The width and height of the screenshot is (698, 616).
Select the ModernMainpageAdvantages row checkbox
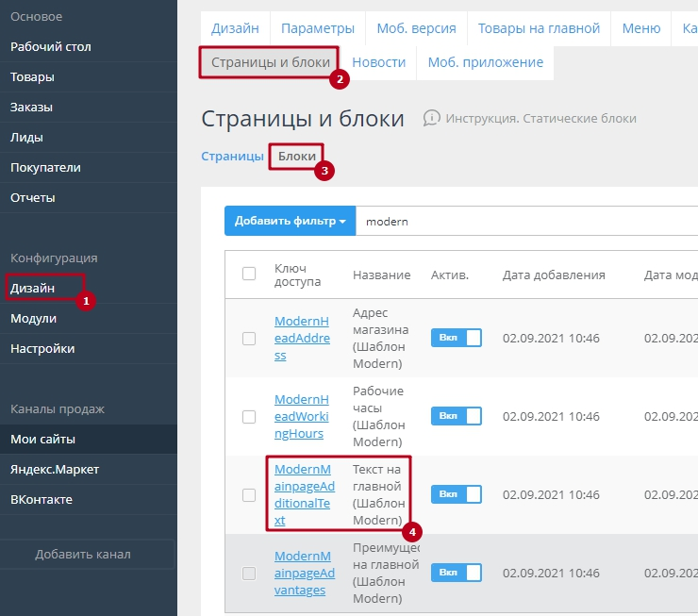tap(249, 573)
